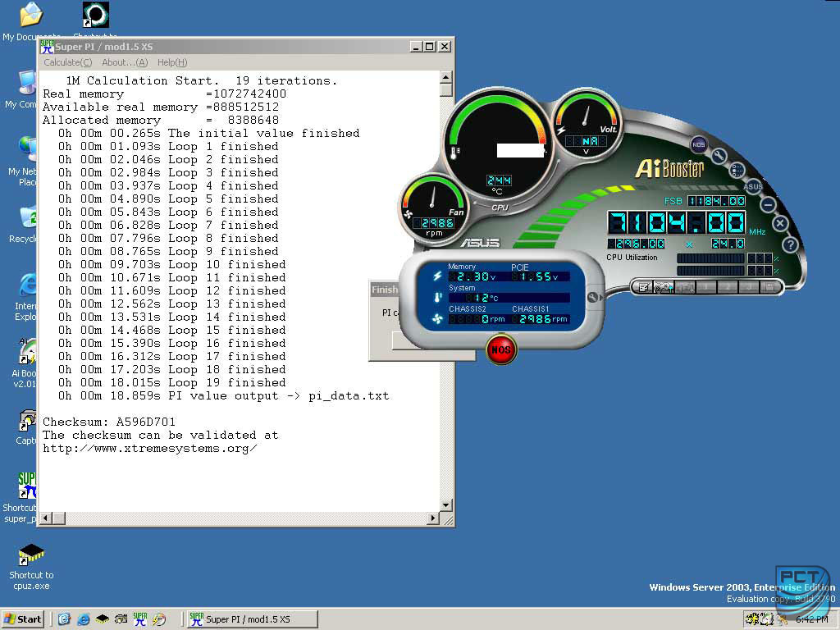
Task: Open AI Booster wrench settings icon
Action: click(719, 156)
